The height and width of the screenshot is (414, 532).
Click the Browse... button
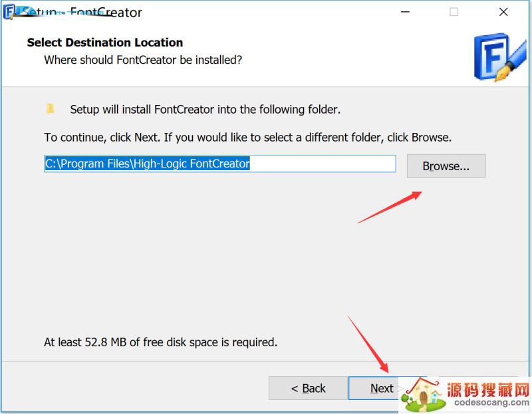coord(446,166)
